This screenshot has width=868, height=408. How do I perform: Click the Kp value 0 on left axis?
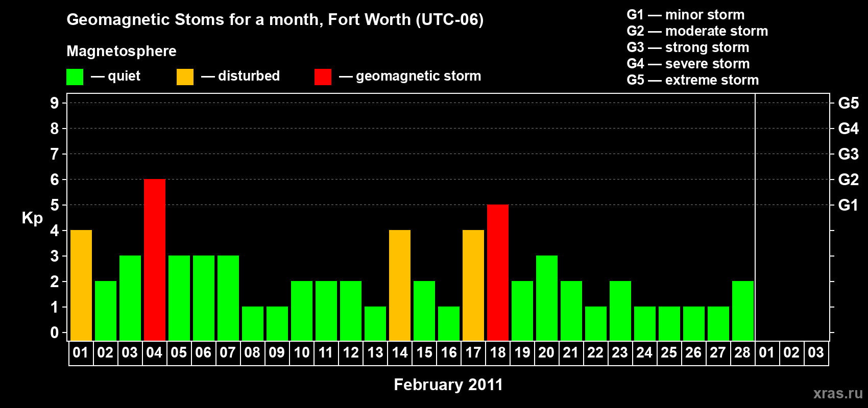coord(55,333)
